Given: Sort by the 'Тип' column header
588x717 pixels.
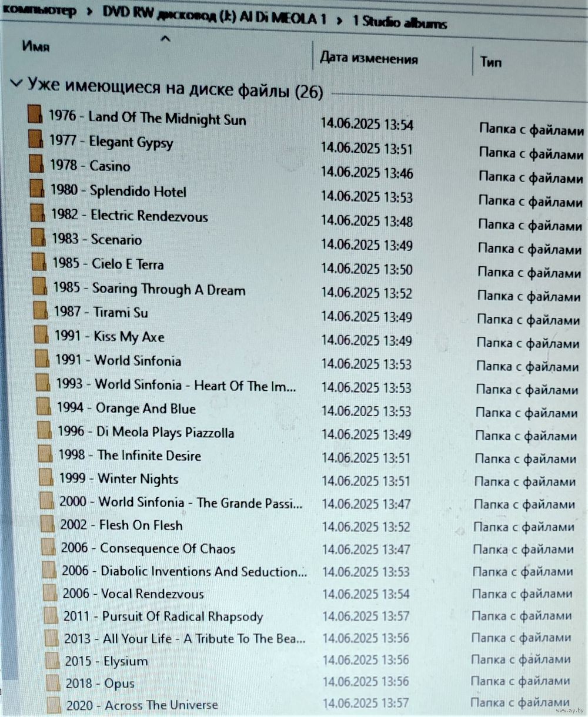Looking at the screenshot, I should click(490, 61).
